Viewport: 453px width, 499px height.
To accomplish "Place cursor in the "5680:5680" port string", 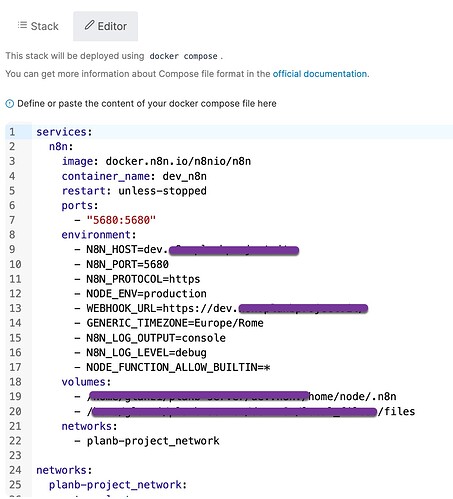I will 121,220.
